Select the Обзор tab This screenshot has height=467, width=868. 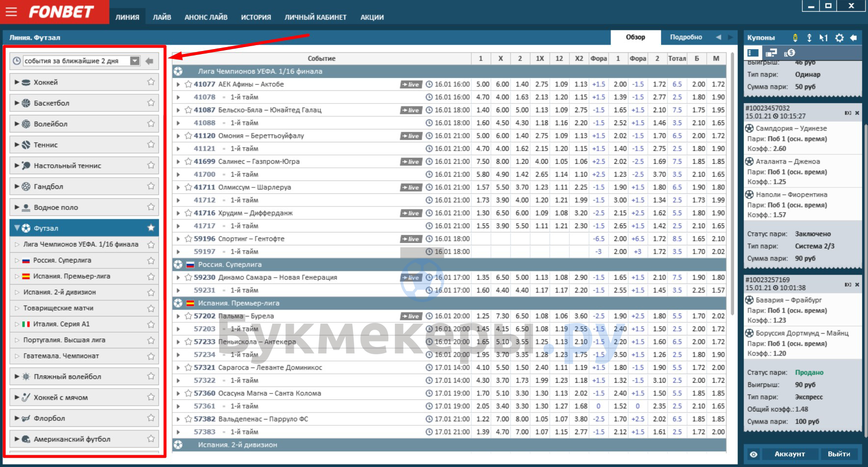636,37
